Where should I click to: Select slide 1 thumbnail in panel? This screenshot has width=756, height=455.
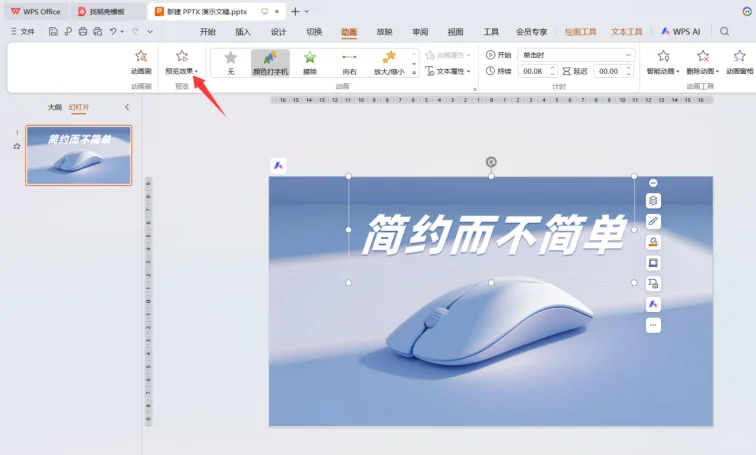(78, 155)
